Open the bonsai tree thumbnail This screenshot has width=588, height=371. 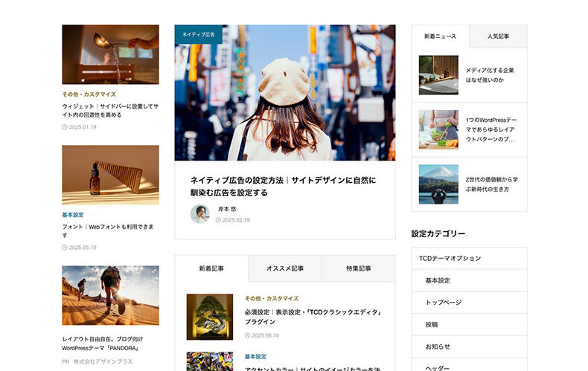point(210,317)
